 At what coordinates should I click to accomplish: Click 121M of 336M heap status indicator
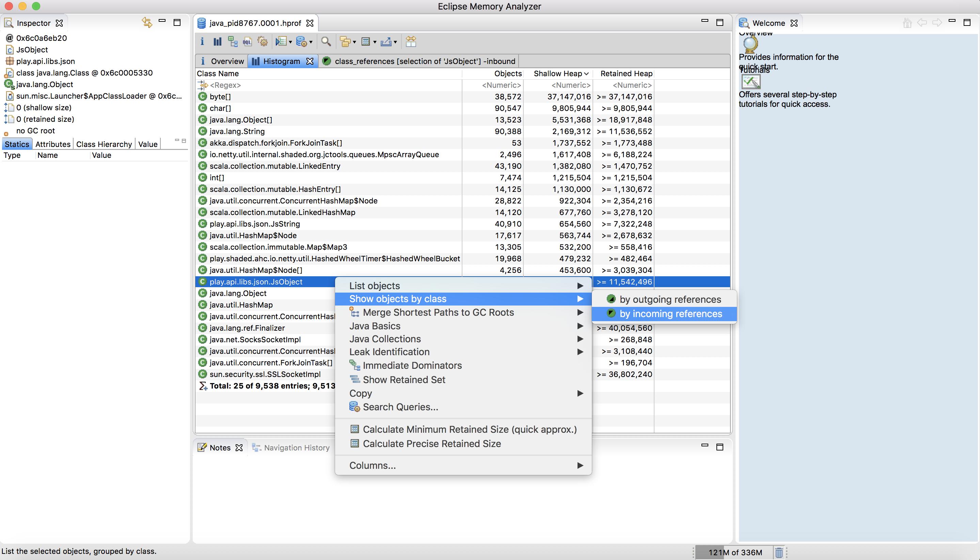pos(735,553)
